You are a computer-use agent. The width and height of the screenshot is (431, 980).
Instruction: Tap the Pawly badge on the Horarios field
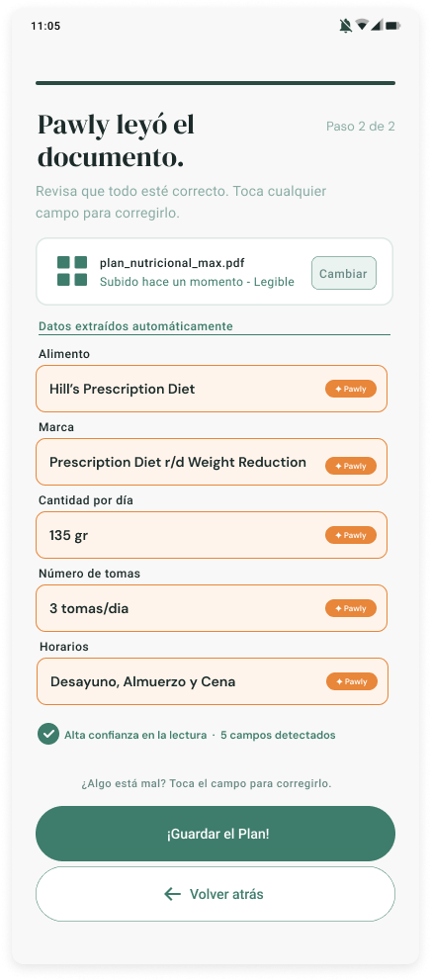click(x=352, y=681)
